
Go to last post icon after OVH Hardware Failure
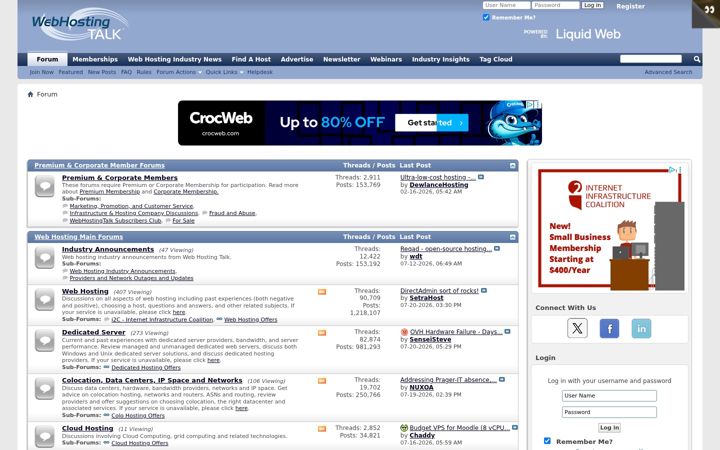[507, 331]
